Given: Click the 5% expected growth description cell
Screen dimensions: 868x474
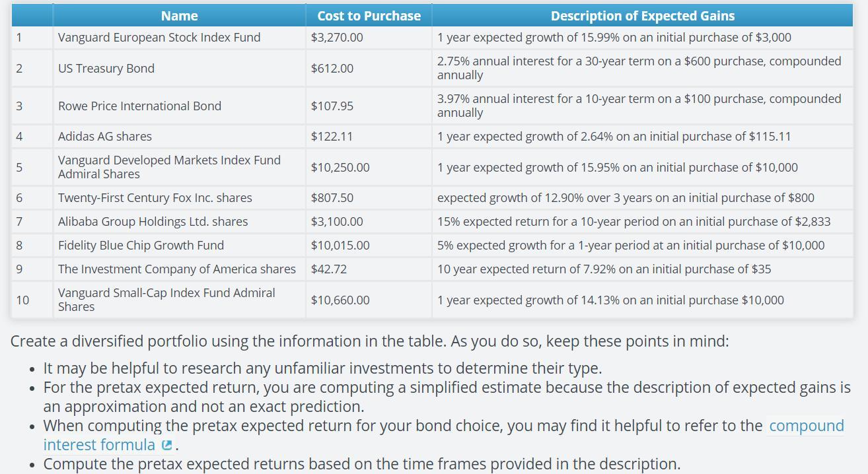Looking at the screenshot, I should (631, 246).
